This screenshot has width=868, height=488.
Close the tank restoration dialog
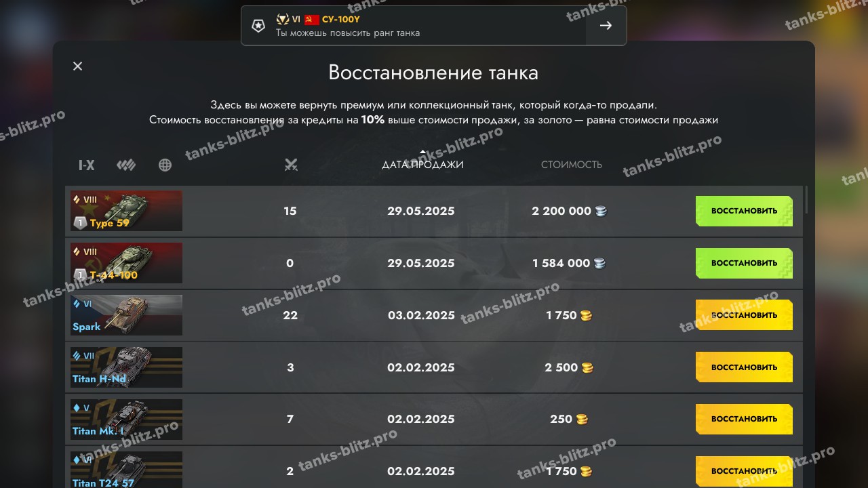[x=77, y=66]
